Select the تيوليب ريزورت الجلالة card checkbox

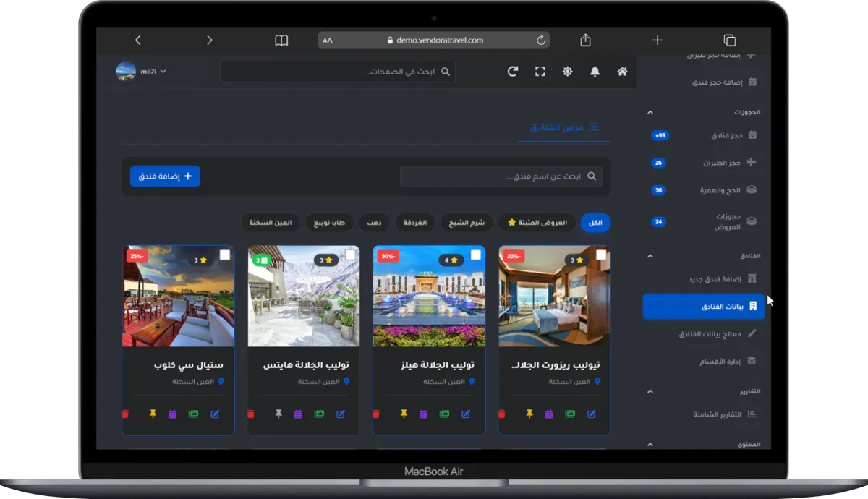click(601, 255)
